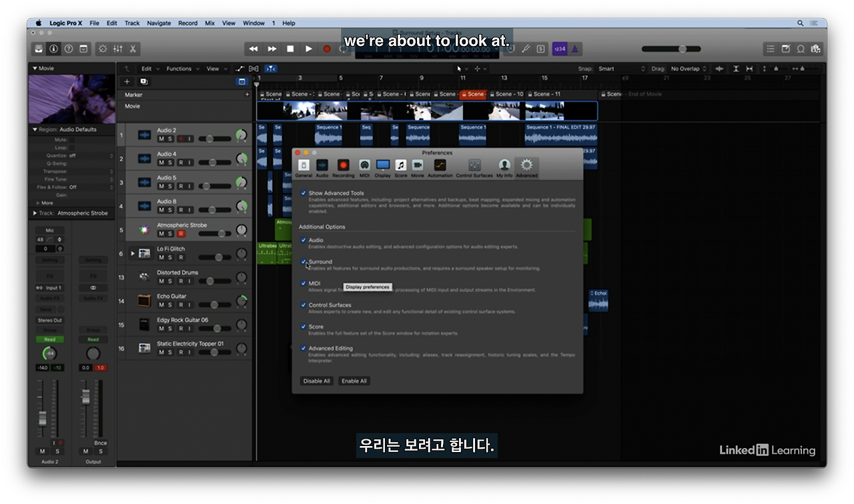This screenshot has height=504, width=854.
Task: Open the Recording tab in Preferences
Action: coord(343,168)
